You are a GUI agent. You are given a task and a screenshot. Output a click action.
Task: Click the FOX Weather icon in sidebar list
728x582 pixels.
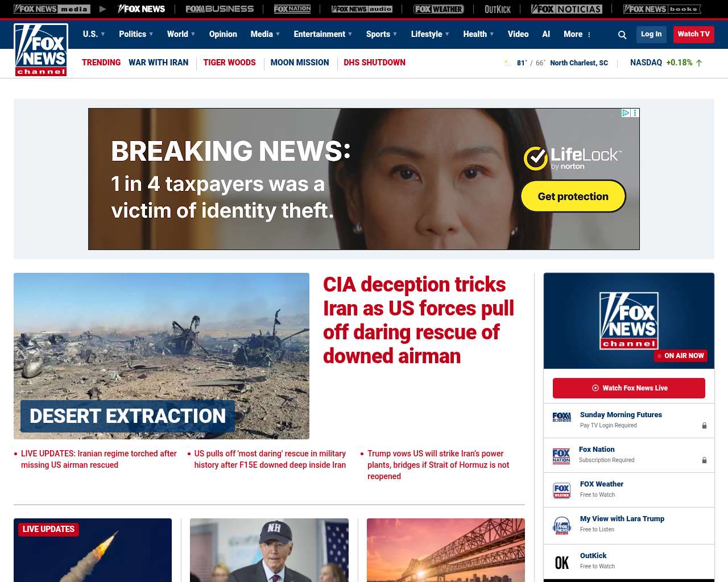[562, 490]
